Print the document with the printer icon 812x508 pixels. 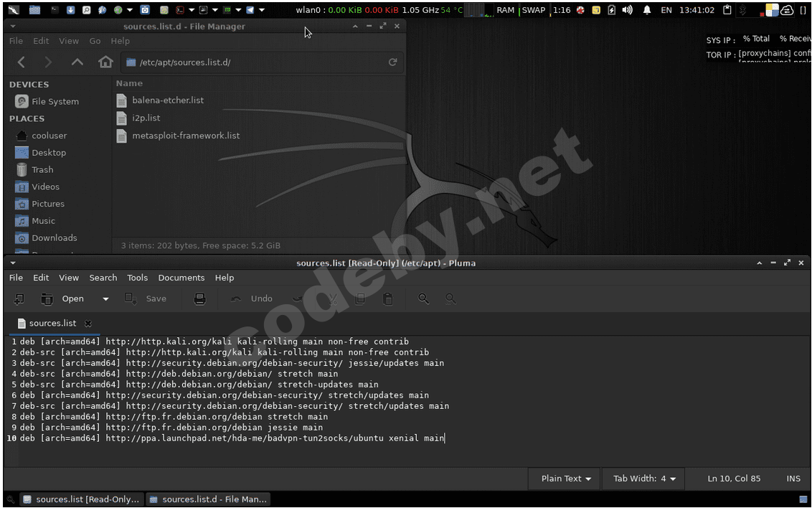coord(199,298)
